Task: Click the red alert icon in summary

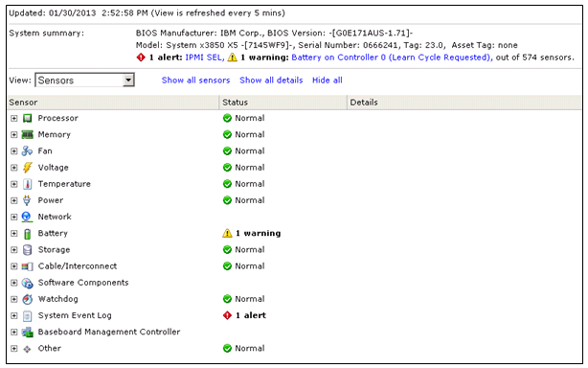Action: pos(141,57)
